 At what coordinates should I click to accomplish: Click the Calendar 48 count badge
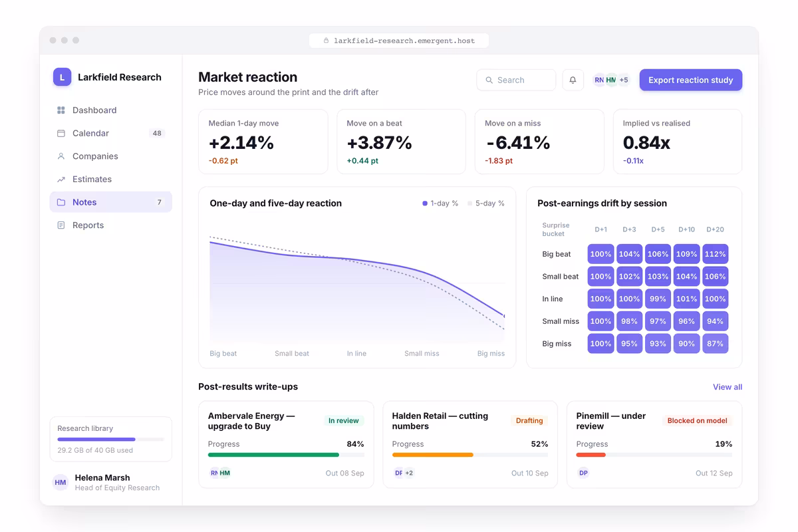[x=157, y=133]
